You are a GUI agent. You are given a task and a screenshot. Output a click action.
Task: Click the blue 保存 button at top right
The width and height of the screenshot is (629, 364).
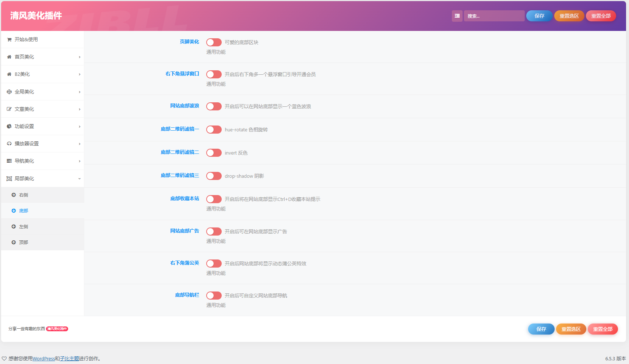coord(539,16)
